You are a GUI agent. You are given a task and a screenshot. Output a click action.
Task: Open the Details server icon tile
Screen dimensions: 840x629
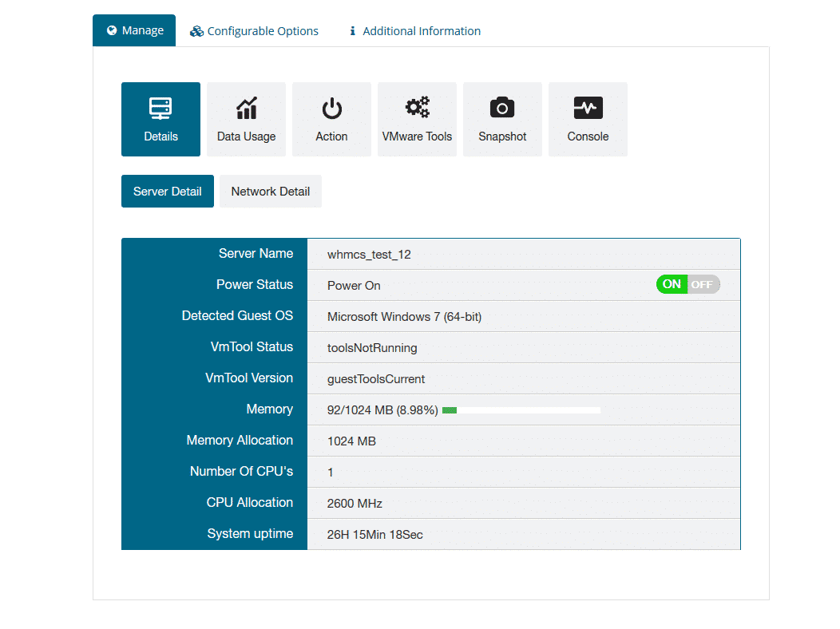[160, 109]
